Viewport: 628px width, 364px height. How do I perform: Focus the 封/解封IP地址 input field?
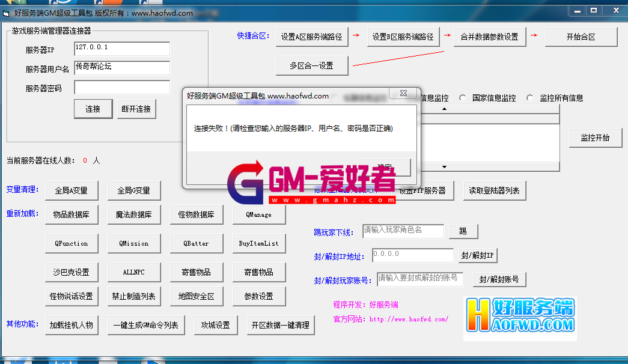412,255
